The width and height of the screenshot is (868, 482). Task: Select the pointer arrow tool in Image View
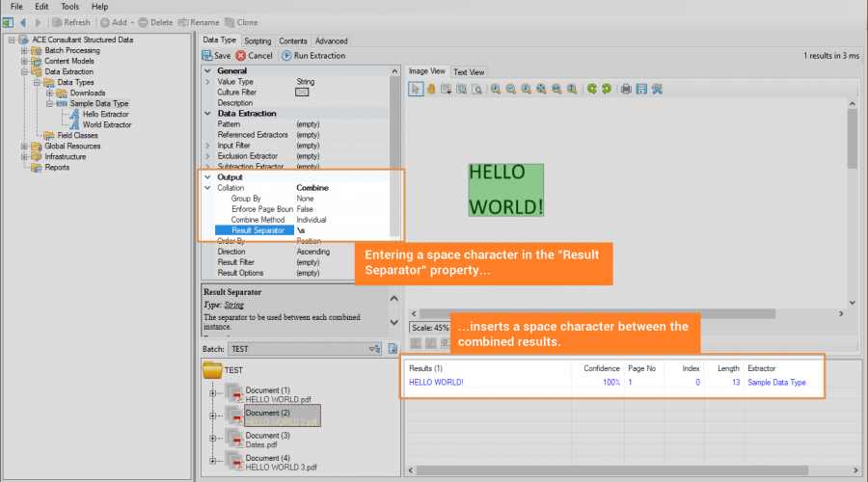tap(416, 89)
